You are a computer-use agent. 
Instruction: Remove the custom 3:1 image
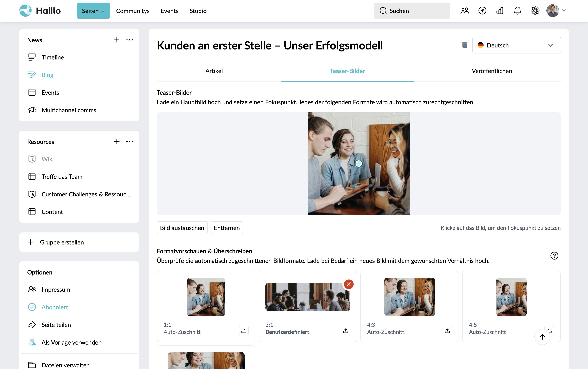tap(349, 284)
